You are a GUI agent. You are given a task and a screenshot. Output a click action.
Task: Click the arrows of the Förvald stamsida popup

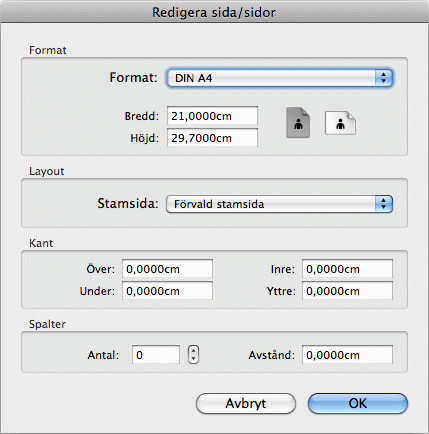384,204
